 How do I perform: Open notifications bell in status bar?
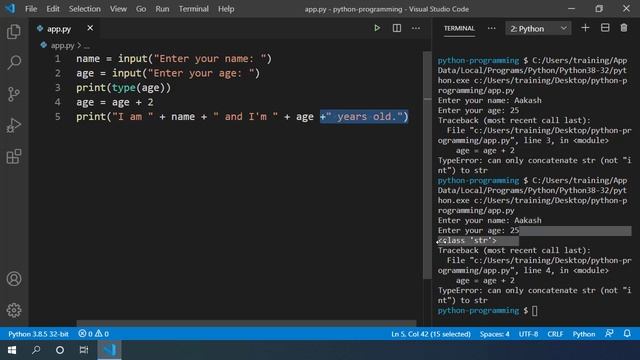coord(627,333)
